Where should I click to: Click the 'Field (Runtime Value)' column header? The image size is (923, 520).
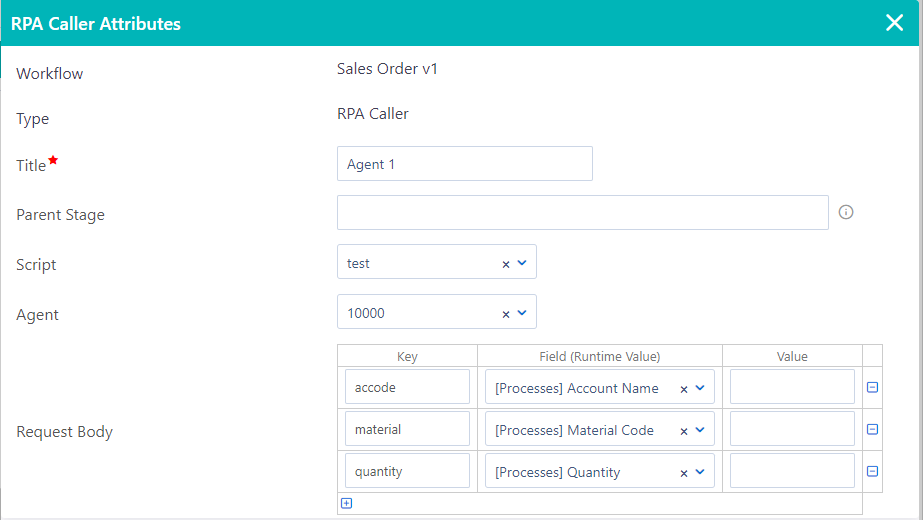tap(600, 356)
